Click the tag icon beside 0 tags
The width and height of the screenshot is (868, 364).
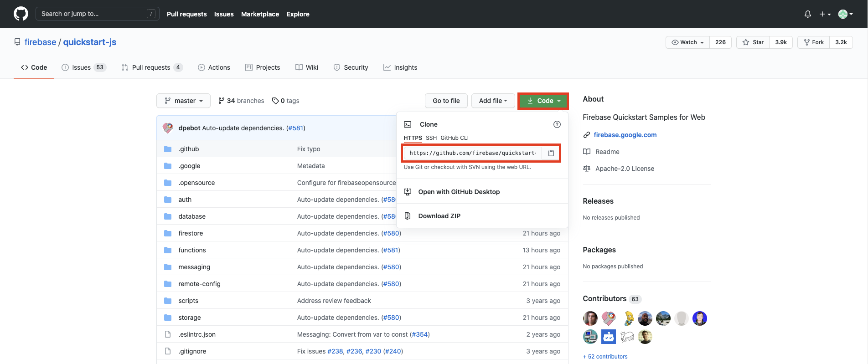[x=275, y=101]
